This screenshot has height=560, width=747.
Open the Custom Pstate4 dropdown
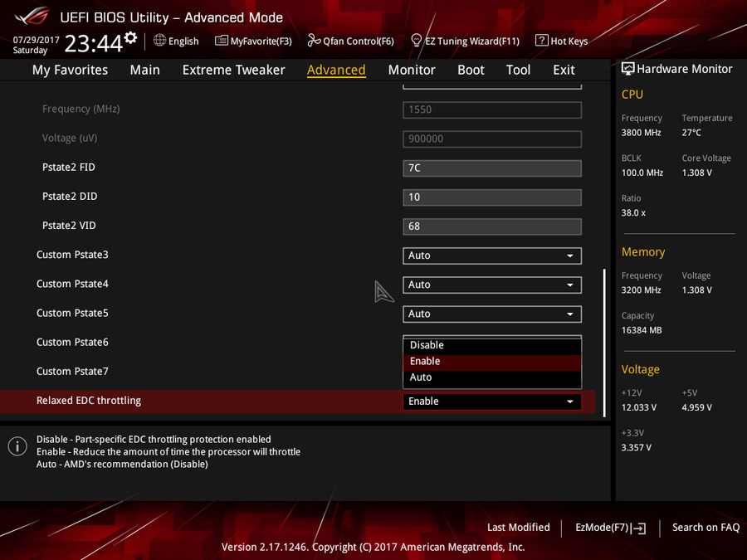pyautogui.click(x=492, y=285)
